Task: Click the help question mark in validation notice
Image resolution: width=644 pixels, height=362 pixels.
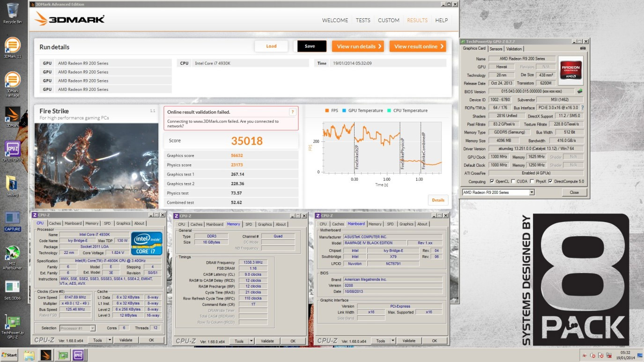Action: click(x=292, y=112)
